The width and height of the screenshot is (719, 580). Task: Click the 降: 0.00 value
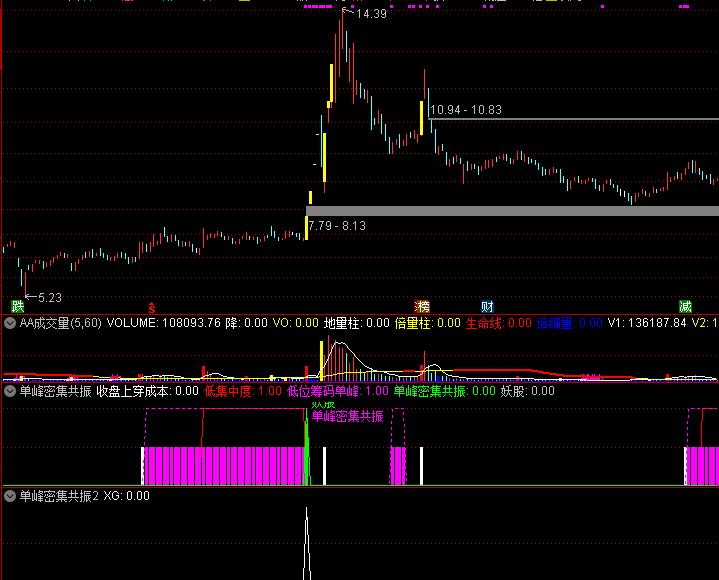click(247, 323)
